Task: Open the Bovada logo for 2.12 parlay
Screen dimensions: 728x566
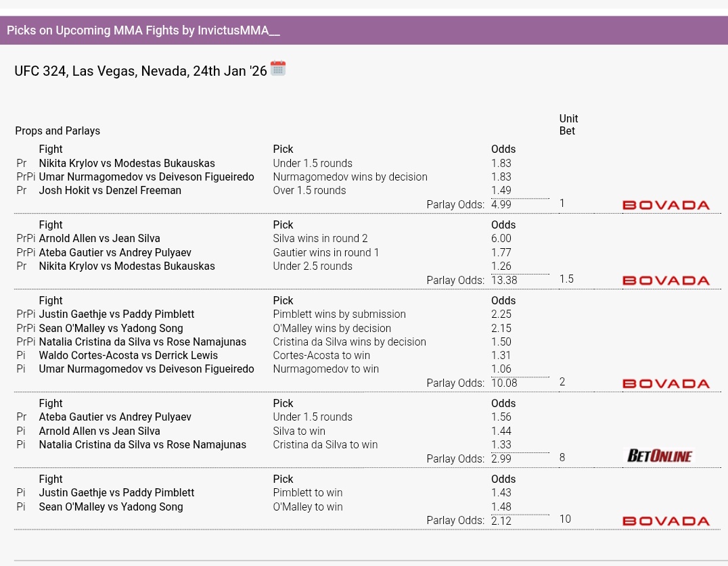Action: pos(666,521)
